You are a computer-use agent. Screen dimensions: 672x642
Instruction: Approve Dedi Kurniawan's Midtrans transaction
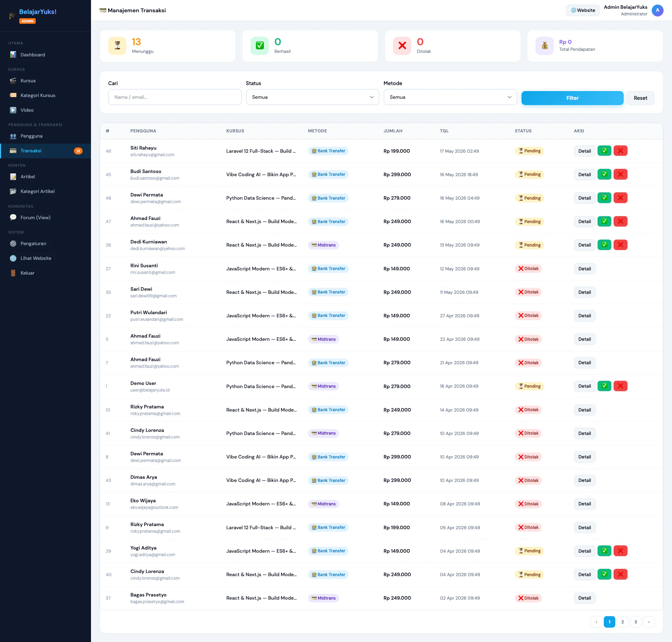tap(604, 245)
